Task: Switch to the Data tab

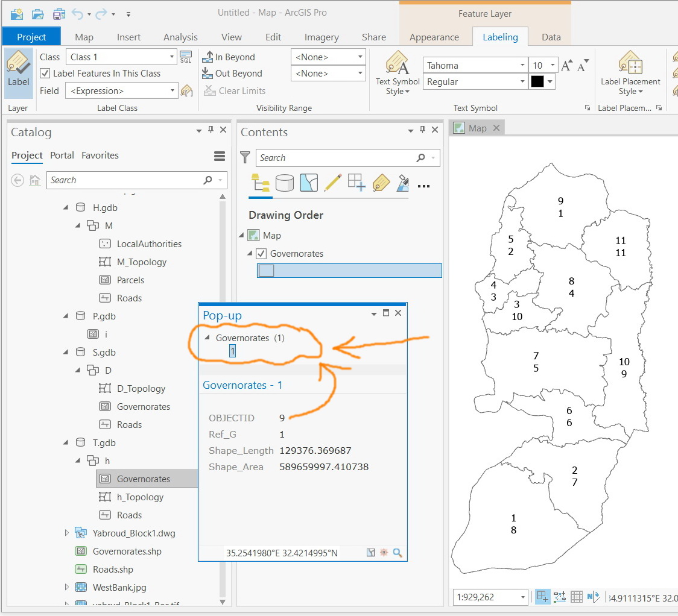Action: tap(551, 37)
